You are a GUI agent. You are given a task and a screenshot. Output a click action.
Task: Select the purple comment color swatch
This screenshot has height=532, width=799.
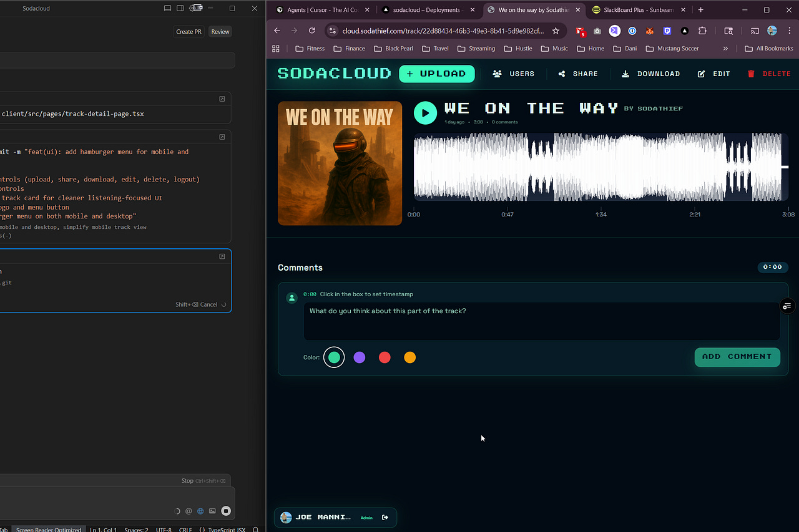(x=360, y=357)
